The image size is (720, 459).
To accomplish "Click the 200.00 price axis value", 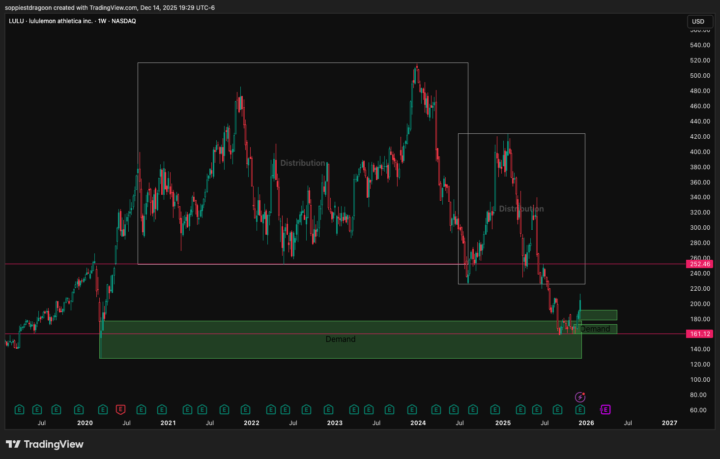I will click(700, 304).
